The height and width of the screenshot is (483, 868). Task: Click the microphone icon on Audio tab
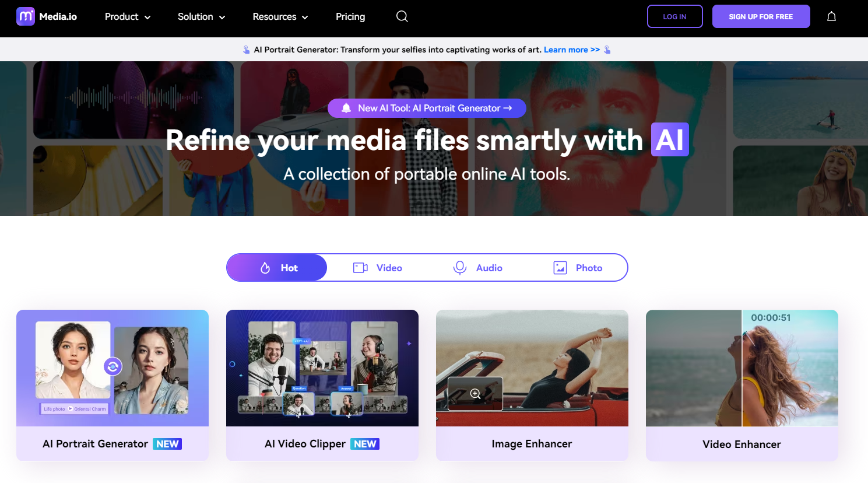coord(460,268)
